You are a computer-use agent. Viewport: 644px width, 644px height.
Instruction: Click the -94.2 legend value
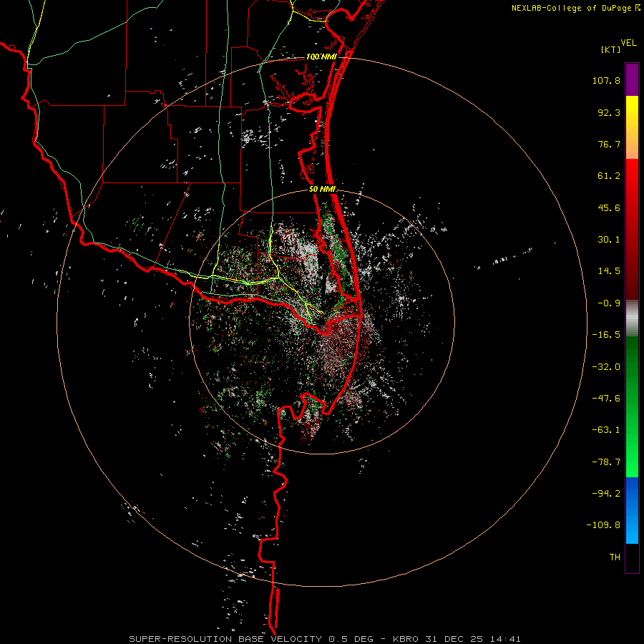point(606,493)
